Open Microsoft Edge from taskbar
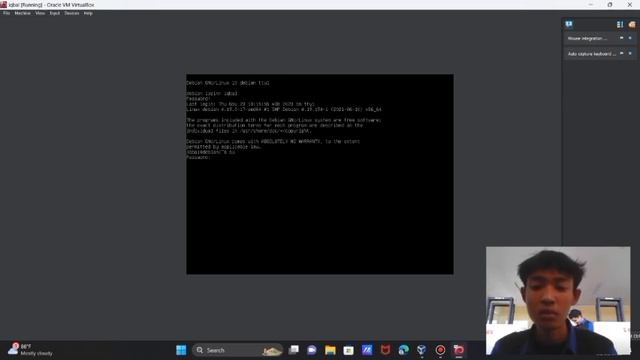Viewport: 640px width, 360px height. 404,350
